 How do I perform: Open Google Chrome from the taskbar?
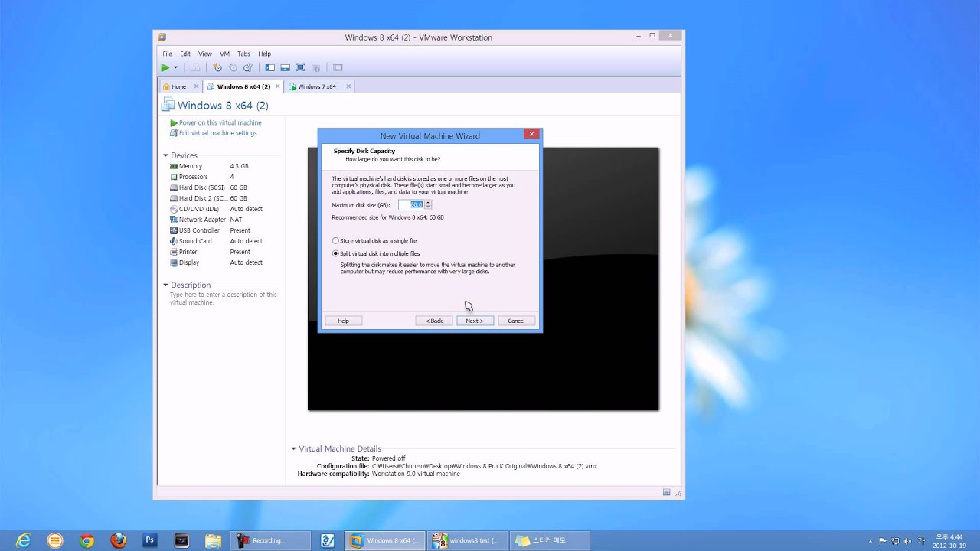tap(87, 540)
